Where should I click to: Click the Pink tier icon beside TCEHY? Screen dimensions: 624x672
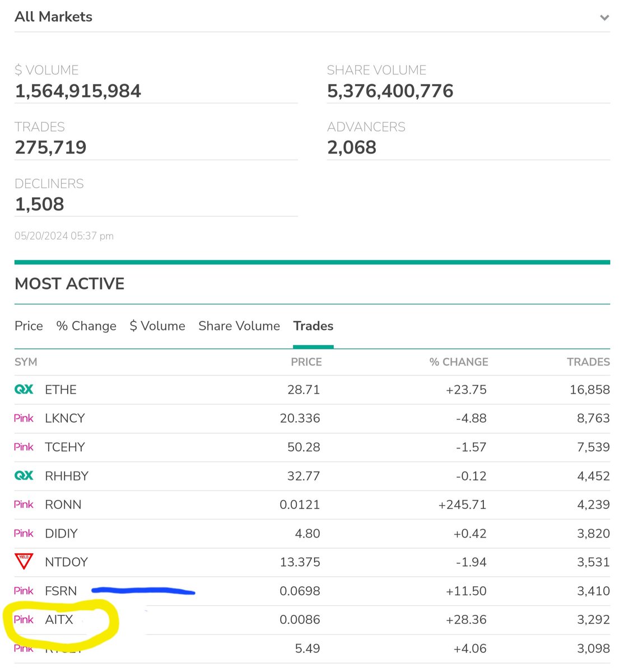24,447
